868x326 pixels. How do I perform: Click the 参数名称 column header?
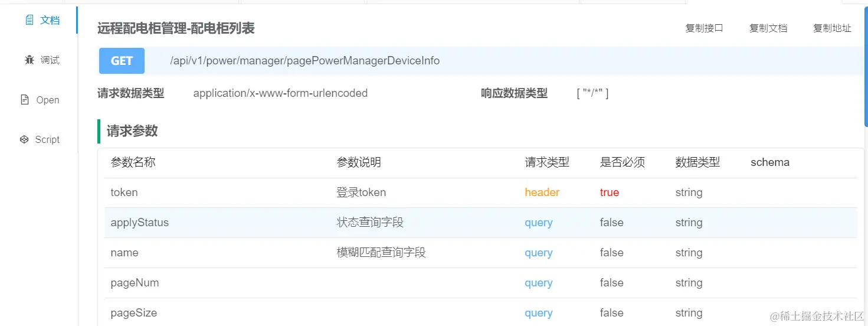[133, 162]
